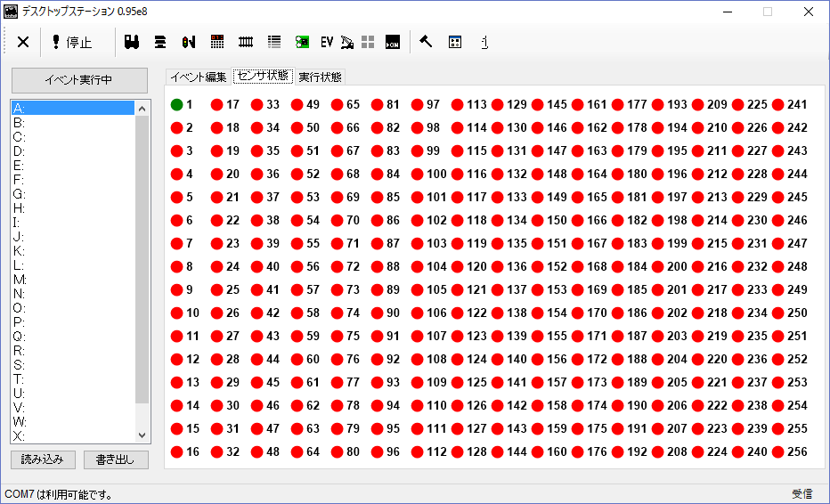Click the green circuit board icon
Image resolution: width=830 pixels, height=504 pixels.
tap(302, 42)
